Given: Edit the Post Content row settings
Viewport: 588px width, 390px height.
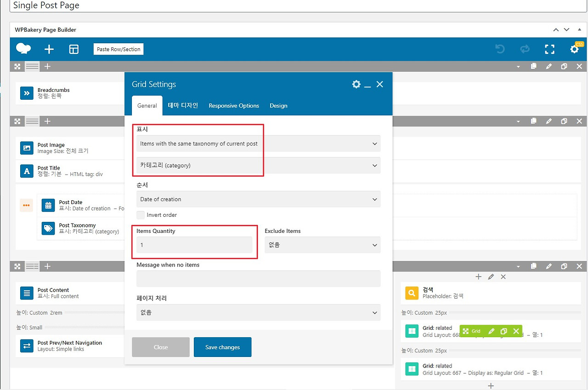Looking at the screenshot, I should click(548, 266).
